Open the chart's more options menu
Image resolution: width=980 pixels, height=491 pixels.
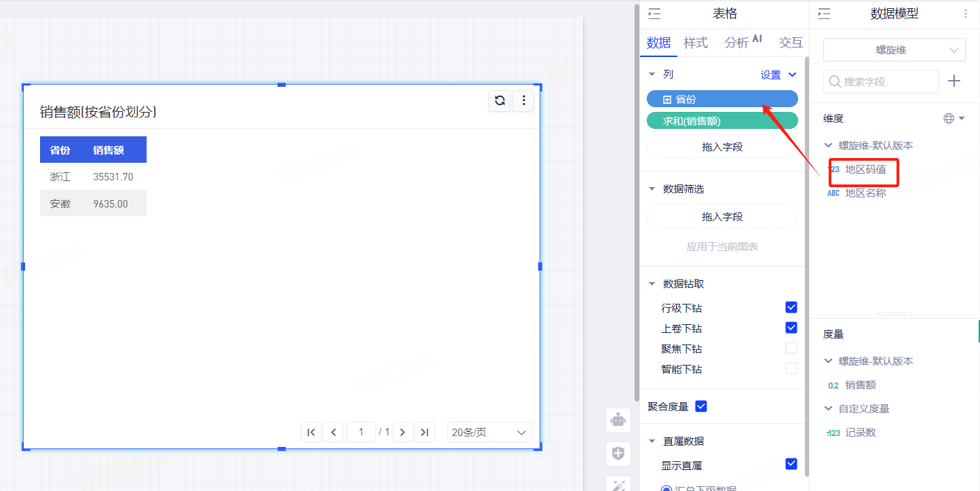point(523,101)
